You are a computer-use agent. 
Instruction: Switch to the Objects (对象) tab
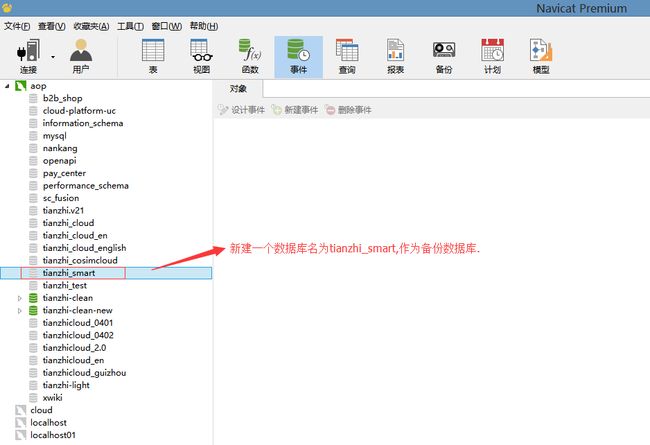(238, 88)
